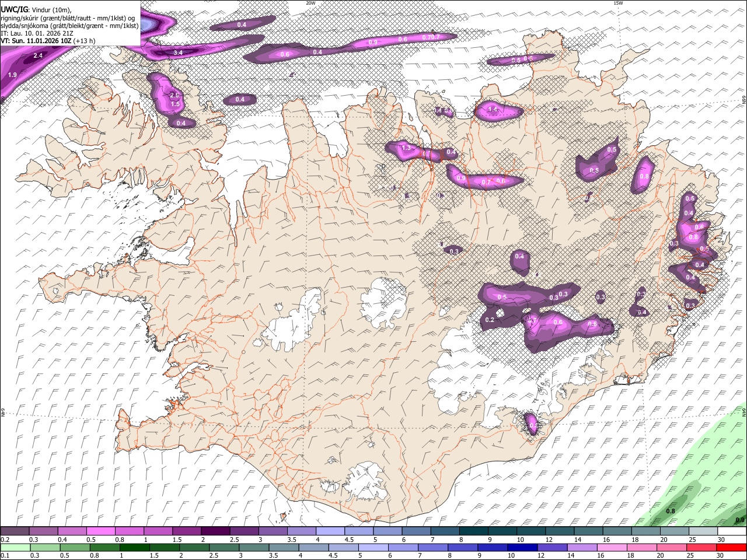Choose the light pink 16–18 rain-scale swatch

pos(613,547)
